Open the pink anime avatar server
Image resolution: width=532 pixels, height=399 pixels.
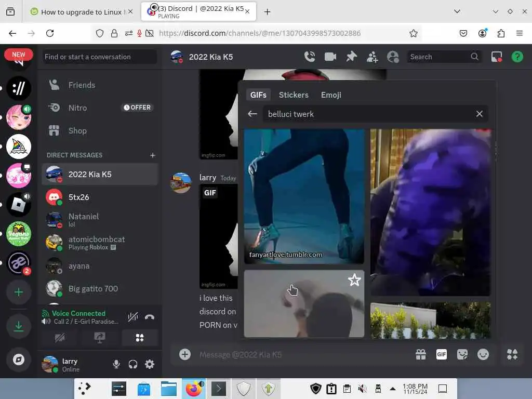pyautogui.click(x=19, y=117)
